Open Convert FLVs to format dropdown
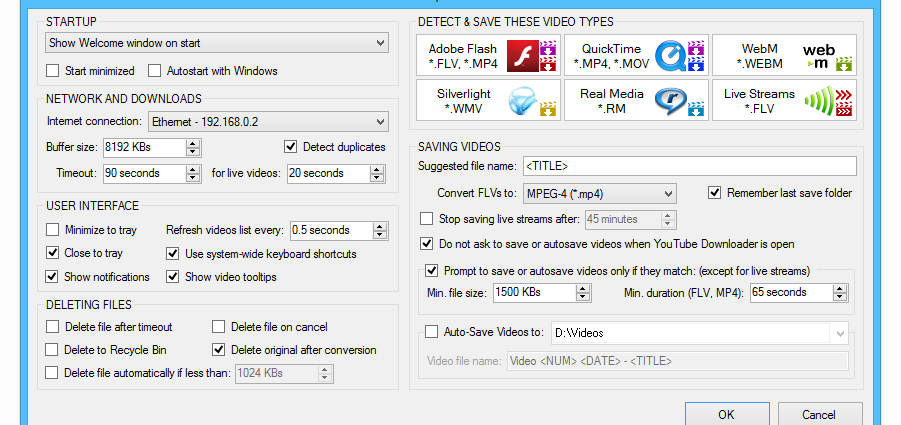The height and width of the screenshot is (425, 901). (599, 194)
